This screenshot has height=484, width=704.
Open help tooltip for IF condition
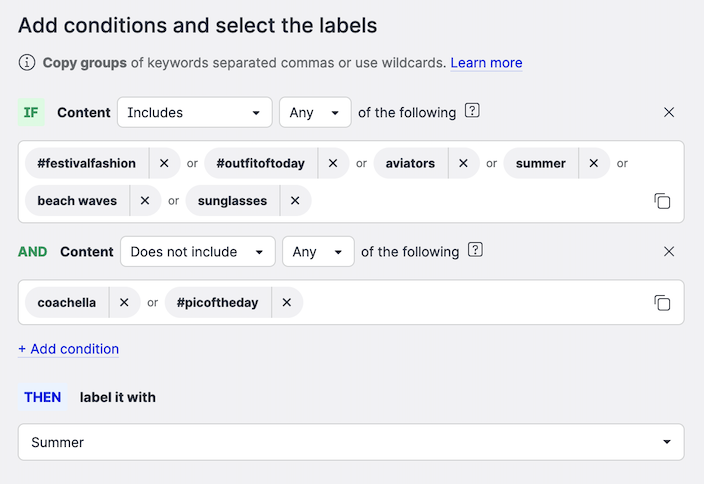[473, 111]
